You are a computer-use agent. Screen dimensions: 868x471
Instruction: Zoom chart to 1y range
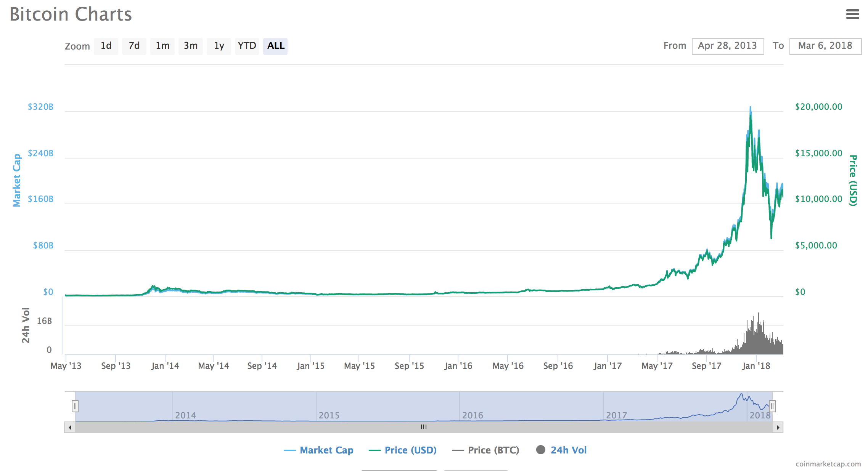point(219,46)
